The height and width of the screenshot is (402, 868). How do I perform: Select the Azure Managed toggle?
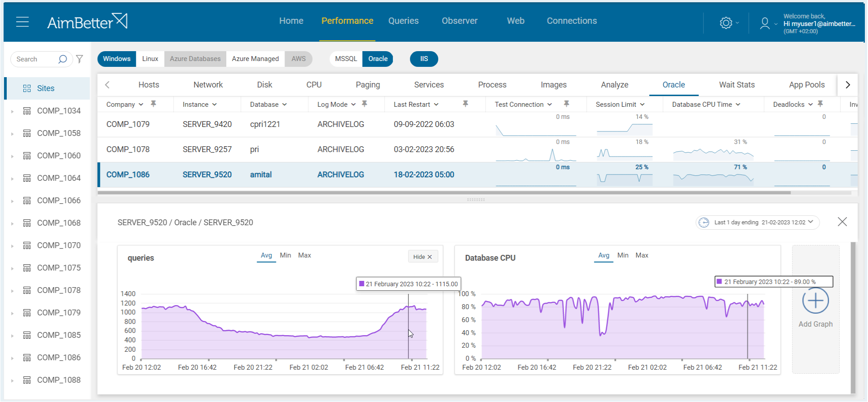coord(255,59)
